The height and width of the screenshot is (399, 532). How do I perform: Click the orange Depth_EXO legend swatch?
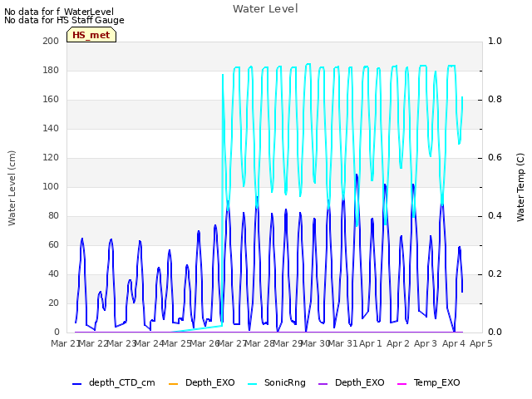click(173, 384)
